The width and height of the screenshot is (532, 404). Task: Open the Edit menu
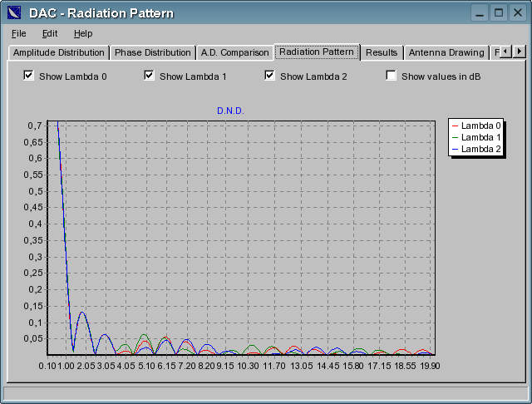pyautogui.click(x=50, y=33)
